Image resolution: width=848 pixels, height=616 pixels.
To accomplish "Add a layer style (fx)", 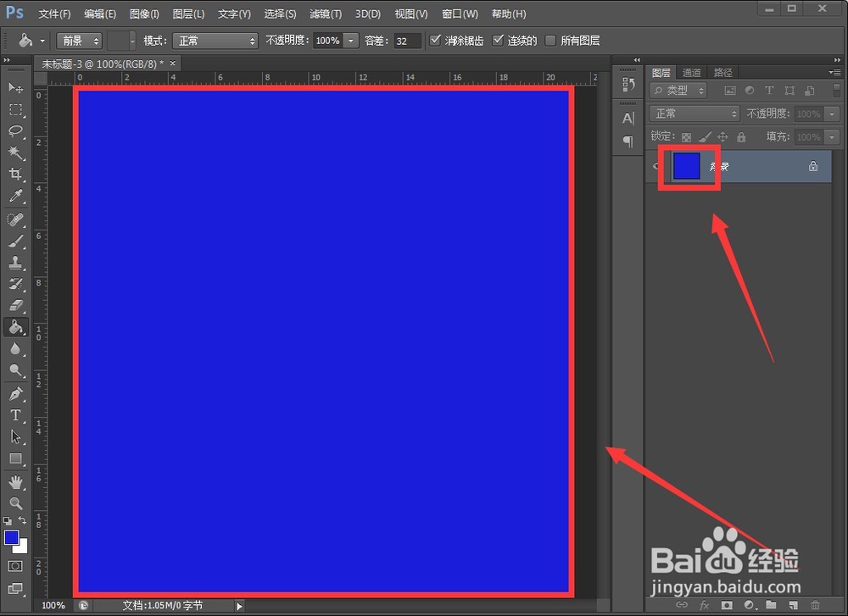I will click(704, 605).
